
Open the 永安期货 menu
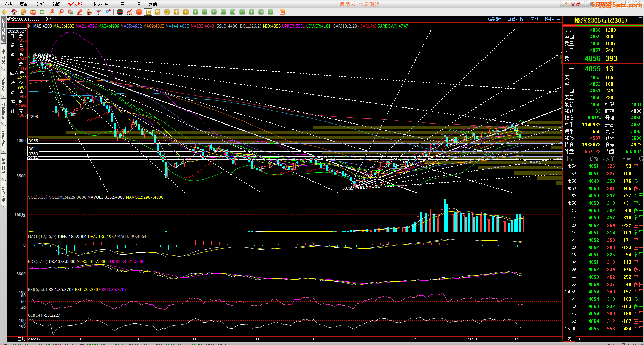coord(101,4)
